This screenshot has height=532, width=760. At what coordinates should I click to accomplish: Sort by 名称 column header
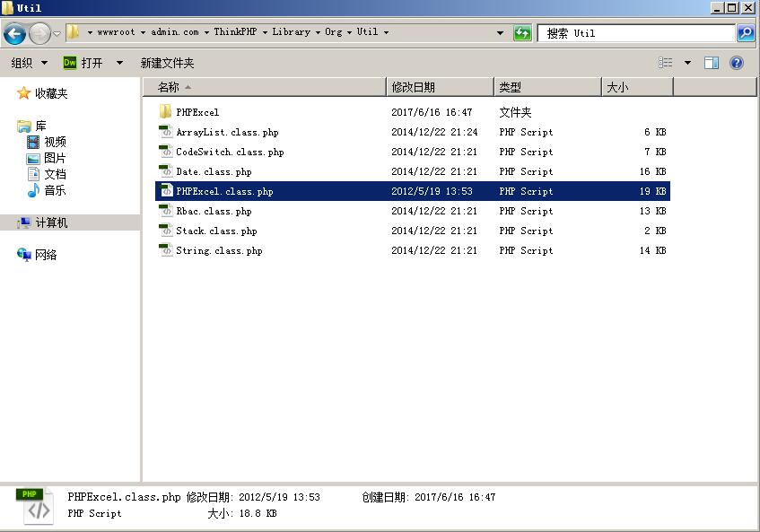(x=265, y=87)
